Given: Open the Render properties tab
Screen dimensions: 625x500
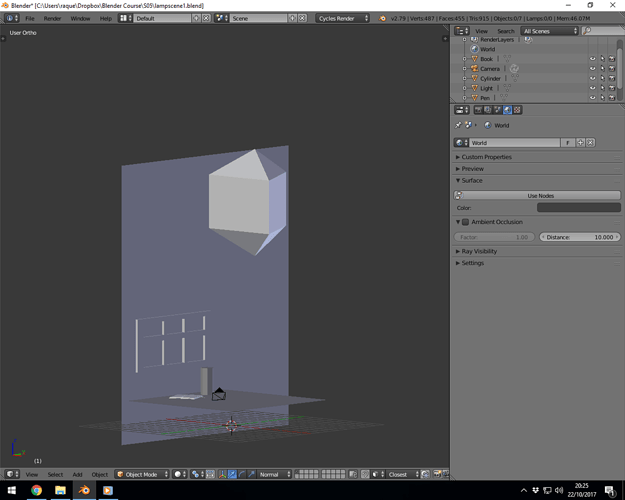Looking at the screenshot, I should tap(478, 110).
